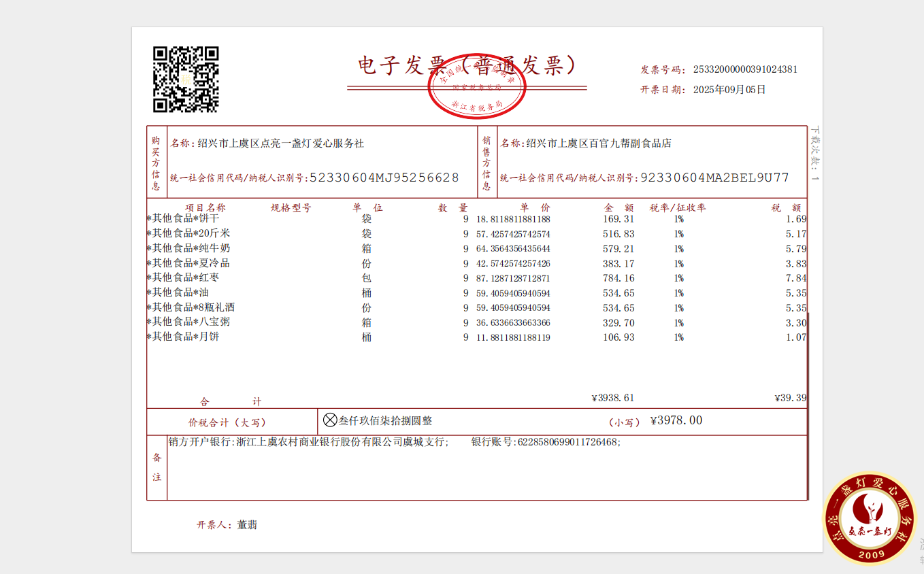The width and height of the screenshot is (924, 574).
Task: Select seller tax ID 92330604MA2BEL9U77
Action: (715, 178)
